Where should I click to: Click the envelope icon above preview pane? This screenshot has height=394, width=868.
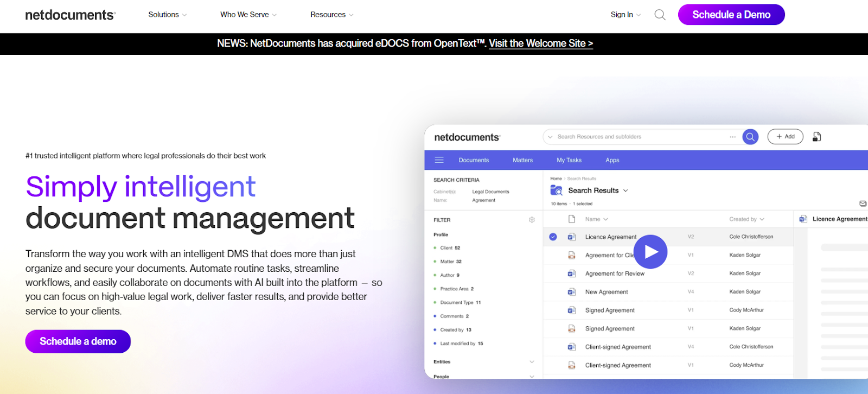(x=863, y=204)
